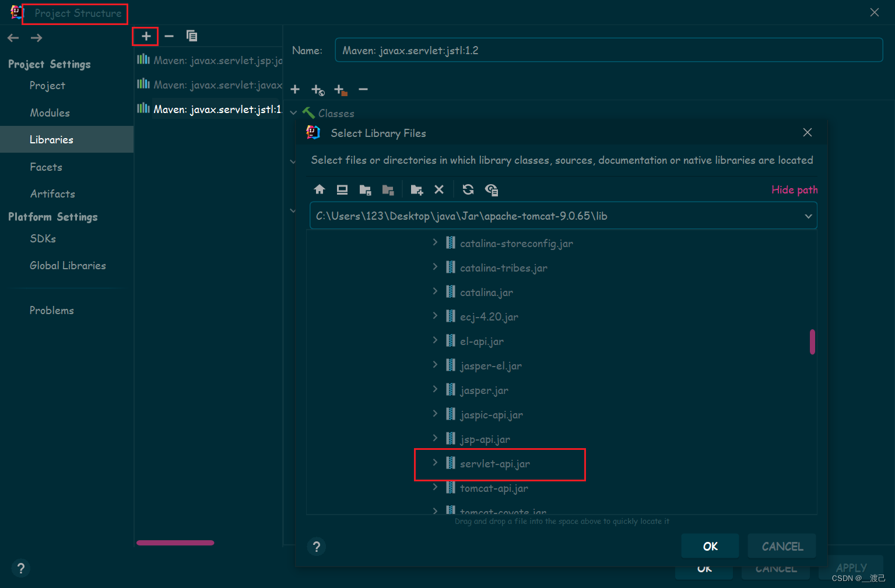Click the pink scrollbar in the file list
Screen dimensions: 895x588
(812, 342)
